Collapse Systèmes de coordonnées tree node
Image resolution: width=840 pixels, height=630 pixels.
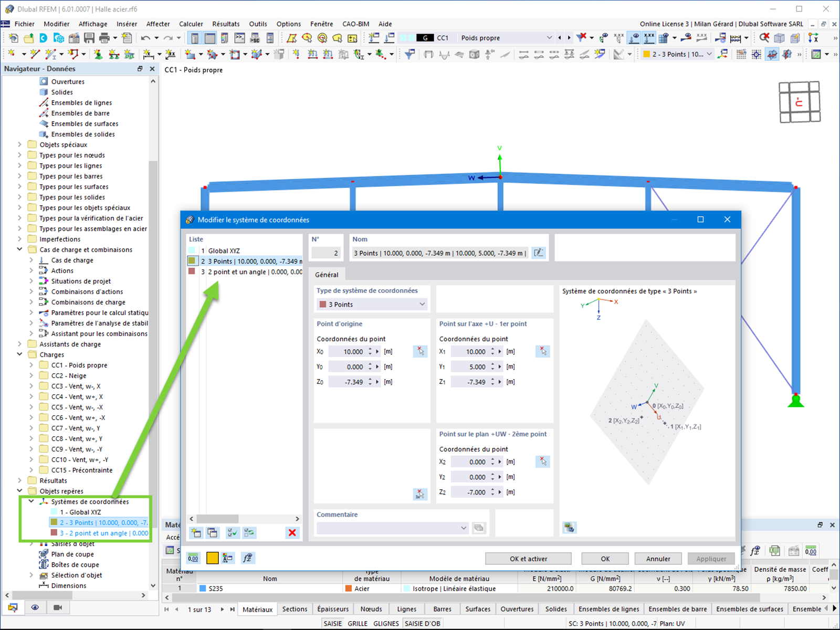(x=31, y=502)
